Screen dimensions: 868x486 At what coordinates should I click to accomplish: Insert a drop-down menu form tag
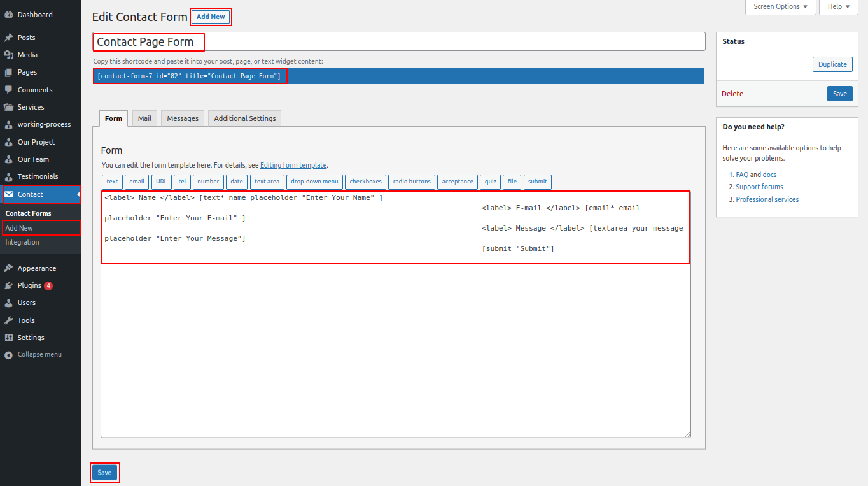click(314, 182)
